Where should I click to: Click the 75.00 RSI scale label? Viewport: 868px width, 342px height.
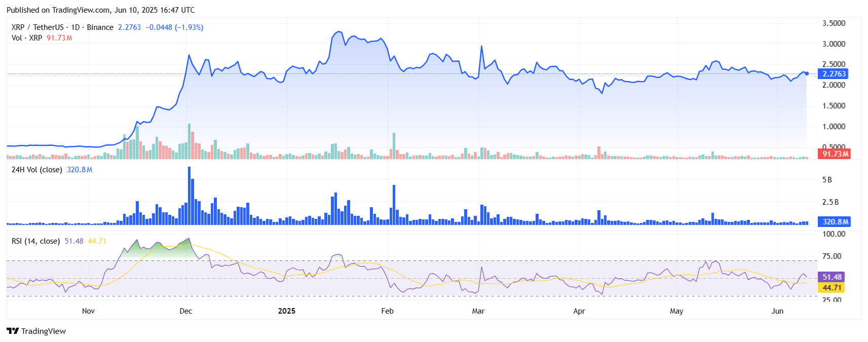832,256
